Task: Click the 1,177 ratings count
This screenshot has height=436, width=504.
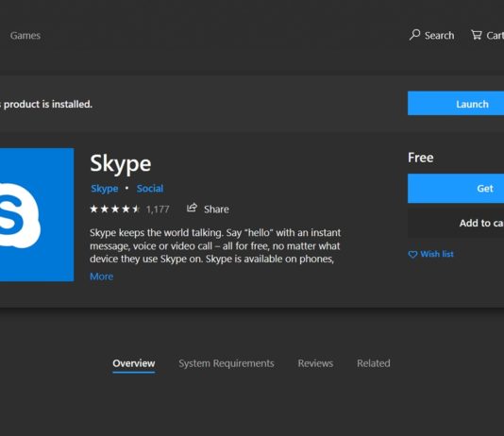Action: [158, 210]
